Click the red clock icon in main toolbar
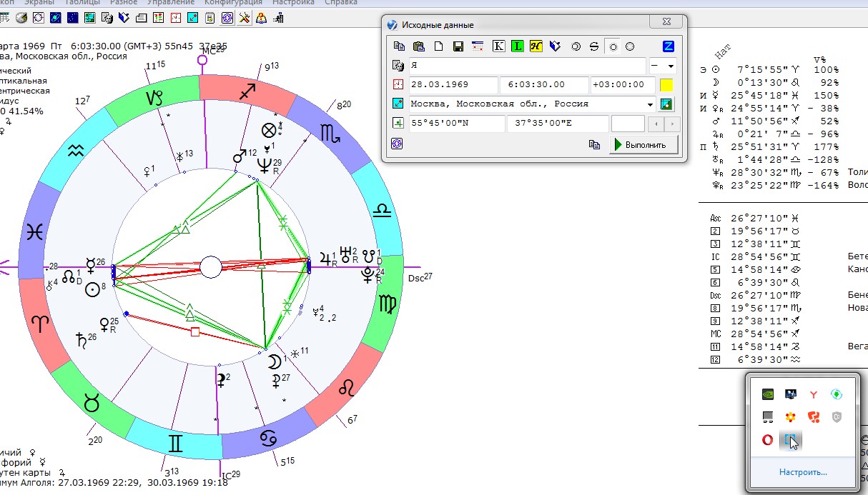The image size is (868, 495). click(175, 18)
